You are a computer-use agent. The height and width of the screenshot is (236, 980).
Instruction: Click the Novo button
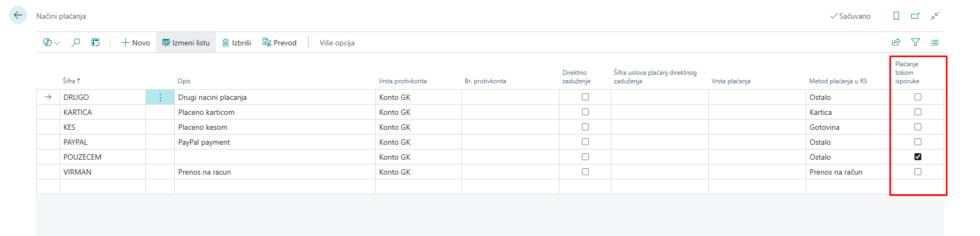tap(136, 43)
